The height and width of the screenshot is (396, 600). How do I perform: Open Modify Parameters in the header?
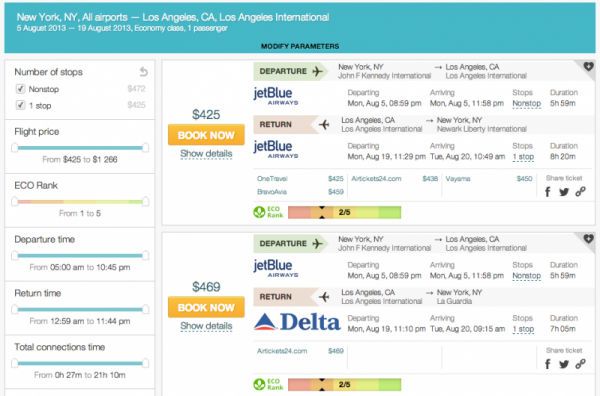click(x=300, y=46)
